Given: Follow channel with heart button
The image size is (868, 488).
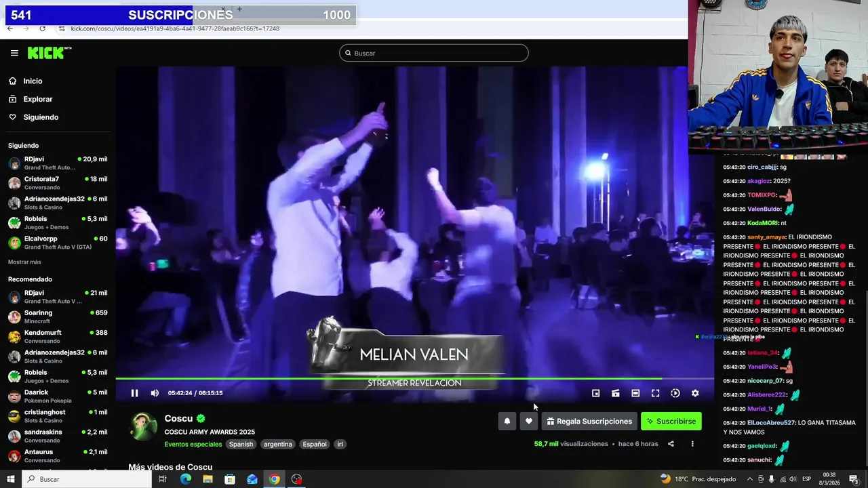Looking at the screenshot, I should pos(529,421).
